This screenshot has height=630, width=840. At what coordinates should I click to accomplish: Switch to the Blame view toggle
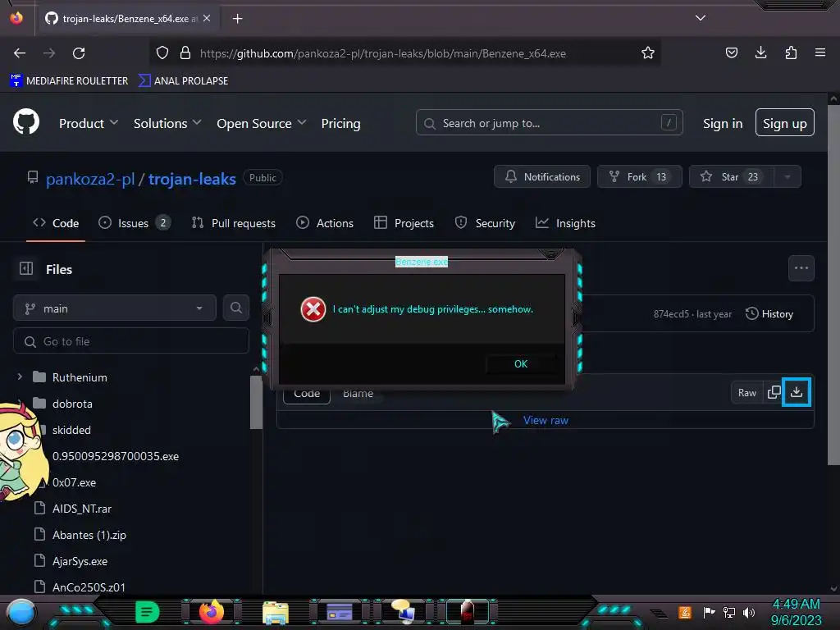click(x=358, y=394)
